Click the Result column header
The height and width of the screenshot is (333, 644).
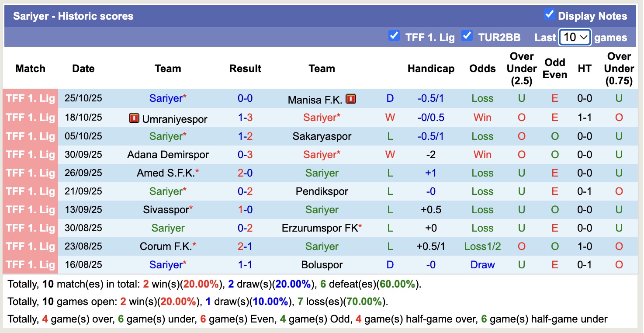[245, 69]
